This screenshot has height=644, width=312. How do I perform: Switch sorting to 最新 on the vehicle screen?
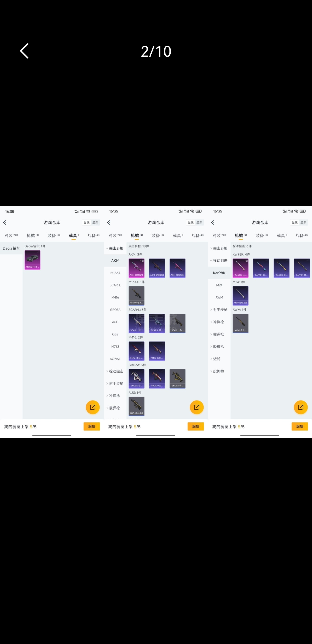[95, 223]
